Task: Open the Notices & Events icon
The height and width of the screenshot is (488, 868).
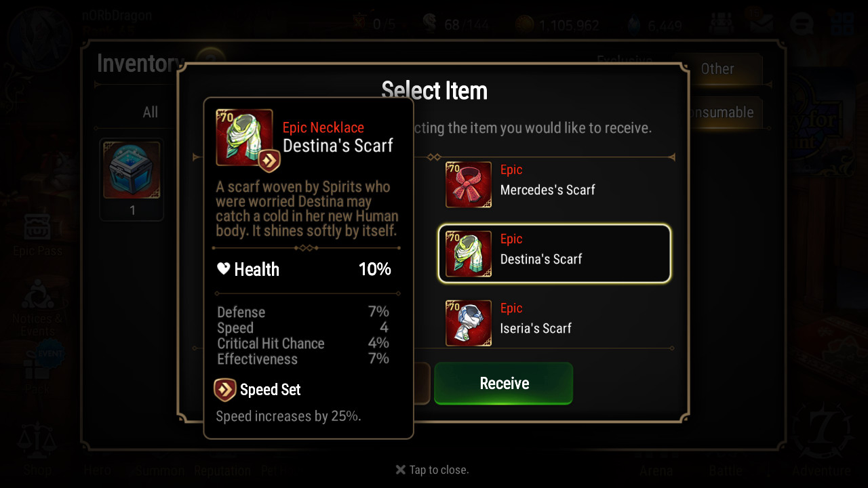Action: coord(37,296)
